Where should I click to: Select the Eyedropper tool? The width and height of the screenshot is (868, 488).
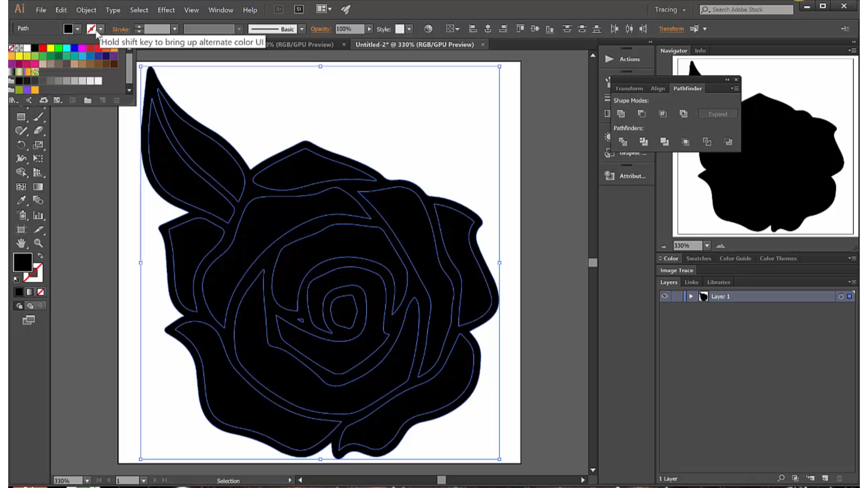[21, 200]
